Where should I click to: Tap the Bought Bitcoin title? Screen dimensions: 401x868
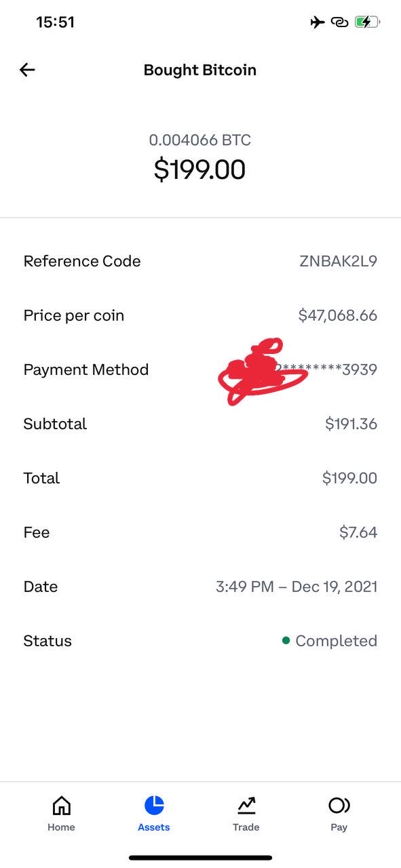200,70
